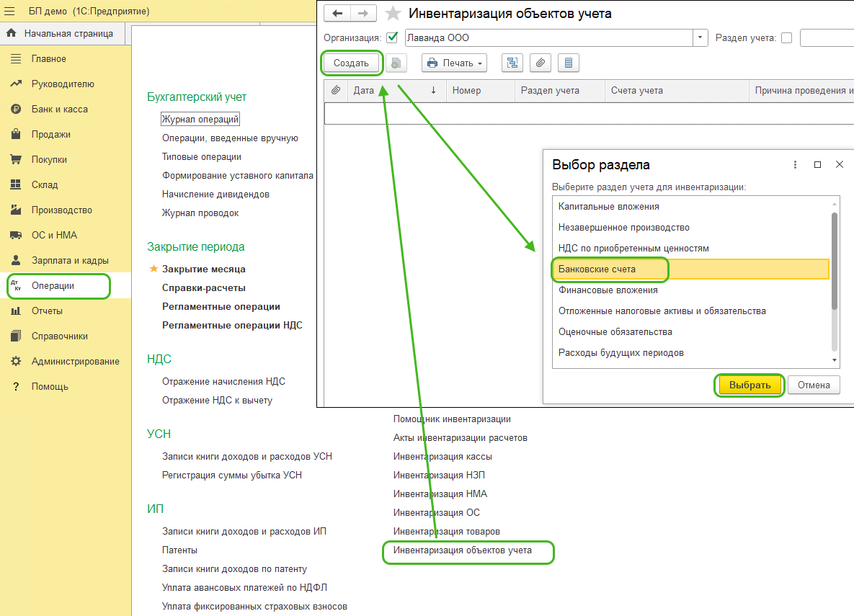Open the Инвентаризация кассы link
The width and height of the screenshot is (854, 616).
coord(442,457)
